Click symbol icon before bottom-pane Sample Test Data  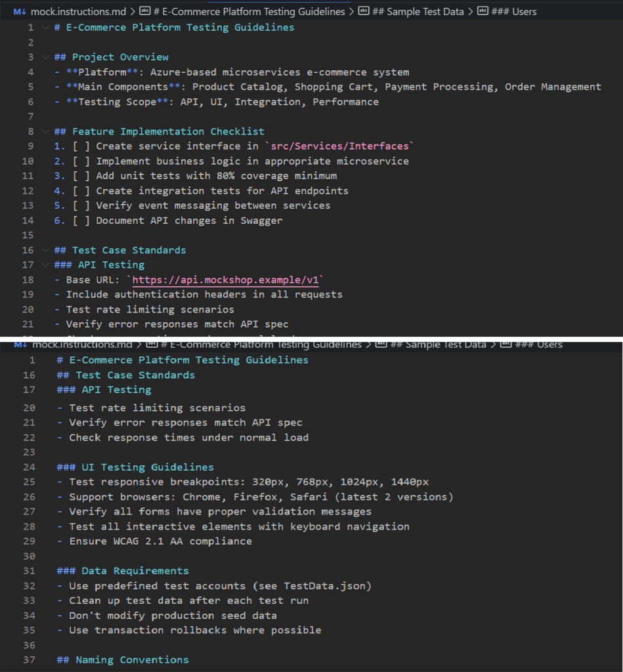(381, 344)
